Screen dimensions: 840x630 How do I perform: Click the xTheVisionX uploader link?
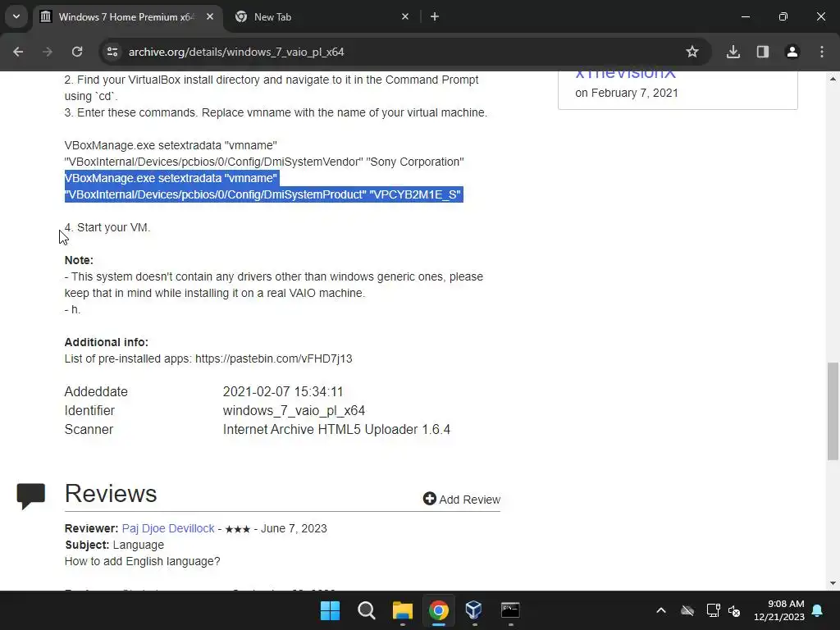pos(625,75)
